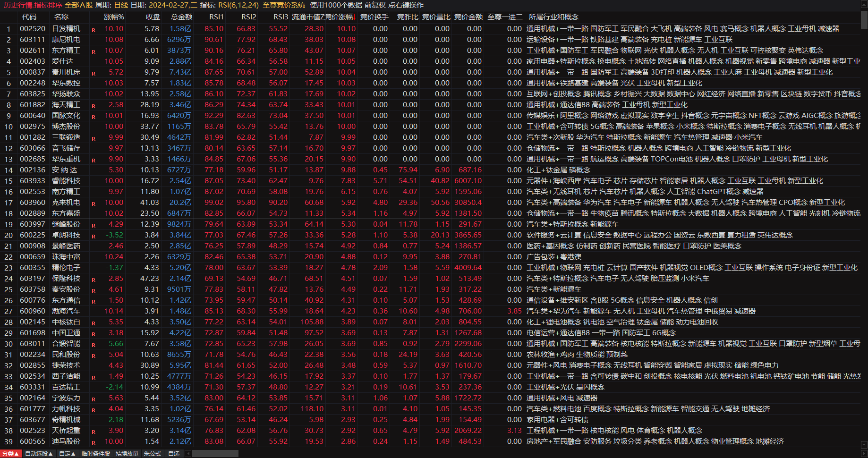Select stock code 002889 东方嘉盛

click(33, 213)
